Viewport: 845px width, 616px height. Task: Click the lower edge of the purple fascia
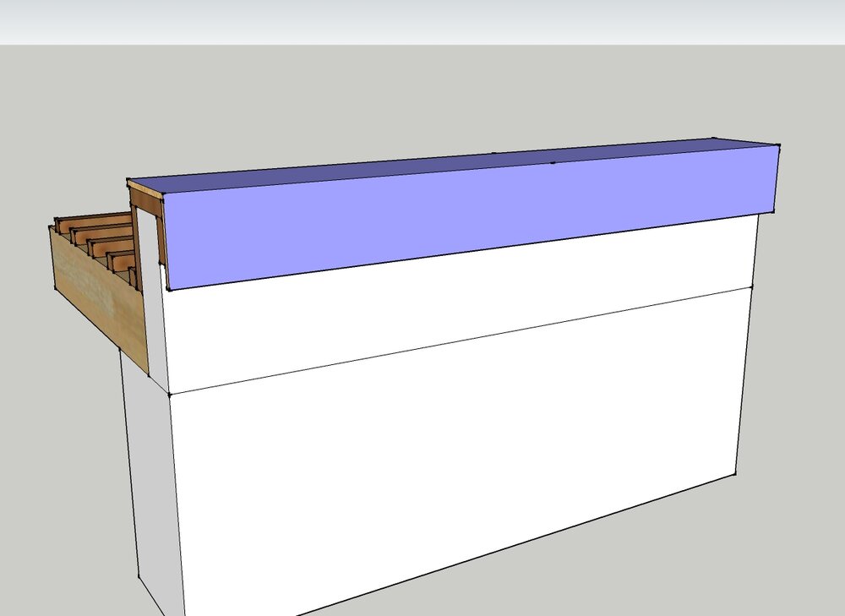pyautogui.click(x=473, y=250)
